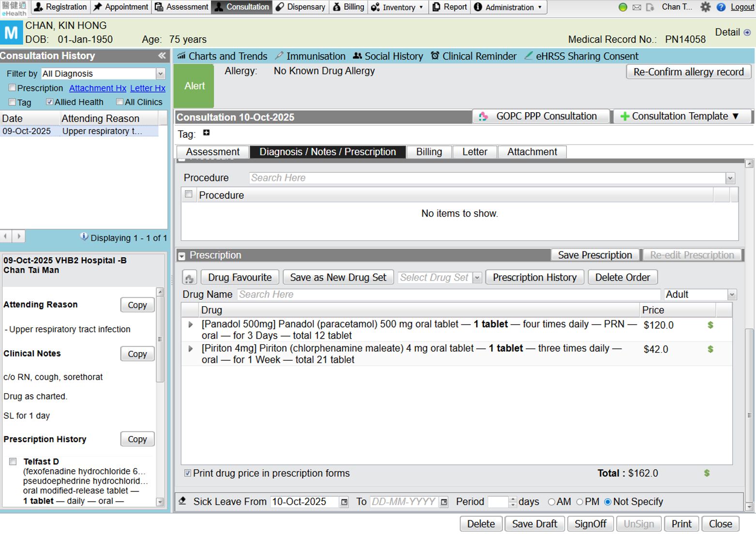
Task: Click the Drug Name search field
Action: (448, 295)
